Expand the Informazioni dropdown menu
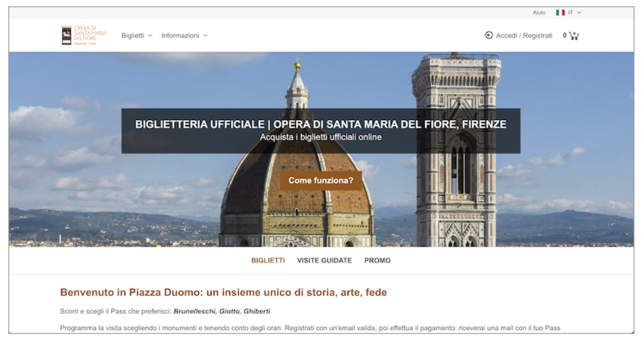This screenshot has width=644, height=344. [184, 36]
